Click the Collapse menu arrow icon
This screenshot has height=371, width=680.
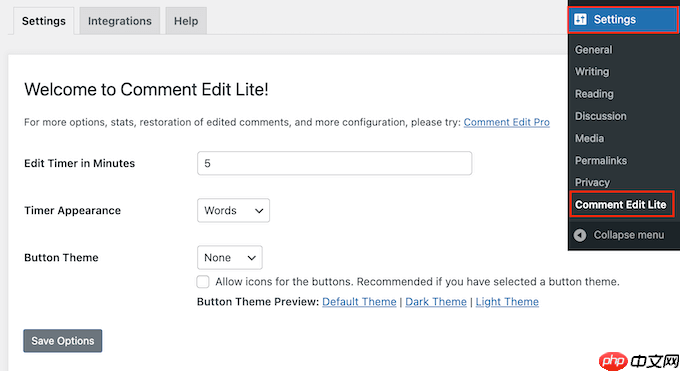(x=580, y=235)
